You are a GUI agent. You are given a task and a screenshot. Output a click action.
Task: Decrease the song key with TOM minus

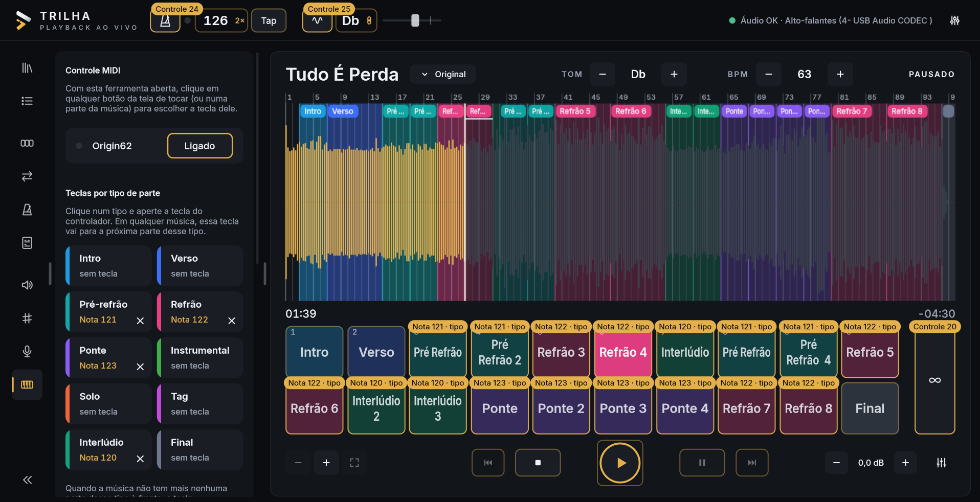click(603, 74)
